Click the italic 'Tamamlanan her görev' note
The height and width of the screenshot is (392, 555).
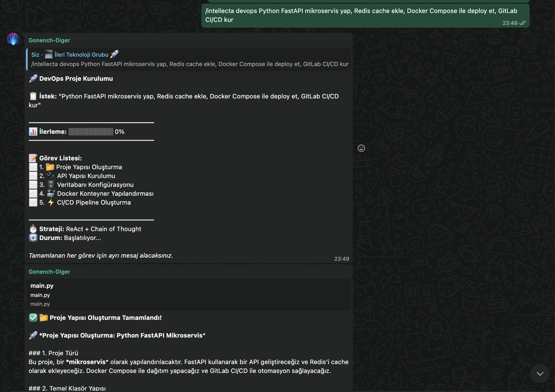101,255
